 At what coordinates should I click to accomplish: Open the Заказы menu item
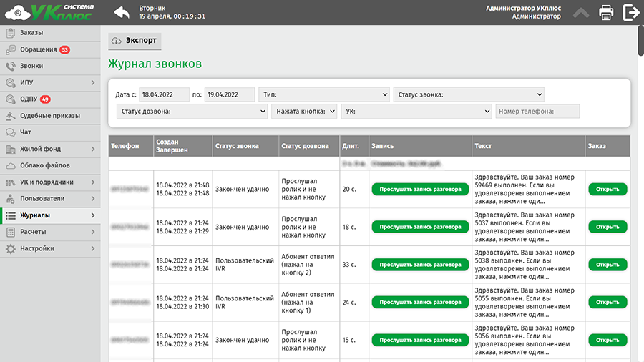(50, 33)
